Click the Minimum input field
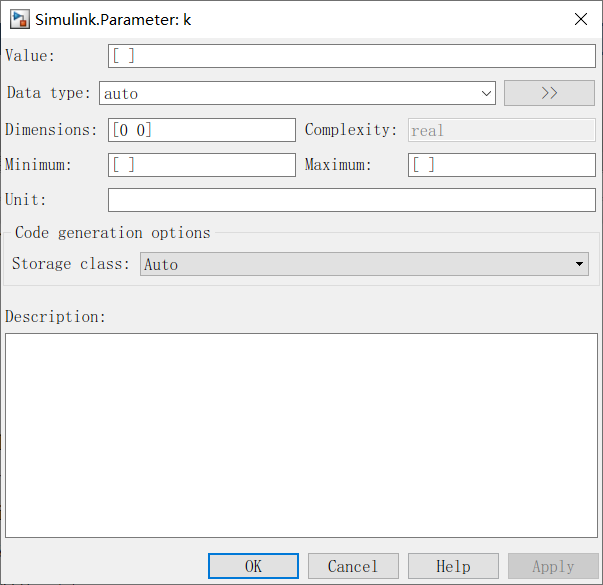This screenshot has height=585, width=603. click(x=202, y=165)
